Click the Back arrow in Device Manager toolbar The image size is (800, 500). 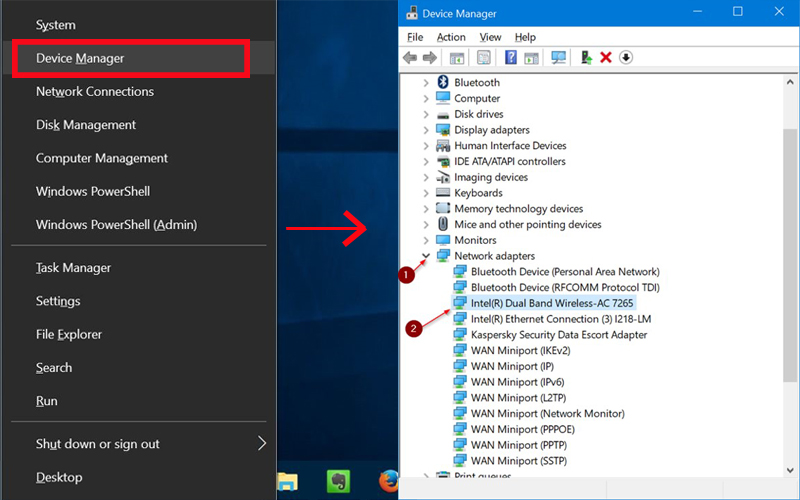pyautogui.click(x=410, y=58)
